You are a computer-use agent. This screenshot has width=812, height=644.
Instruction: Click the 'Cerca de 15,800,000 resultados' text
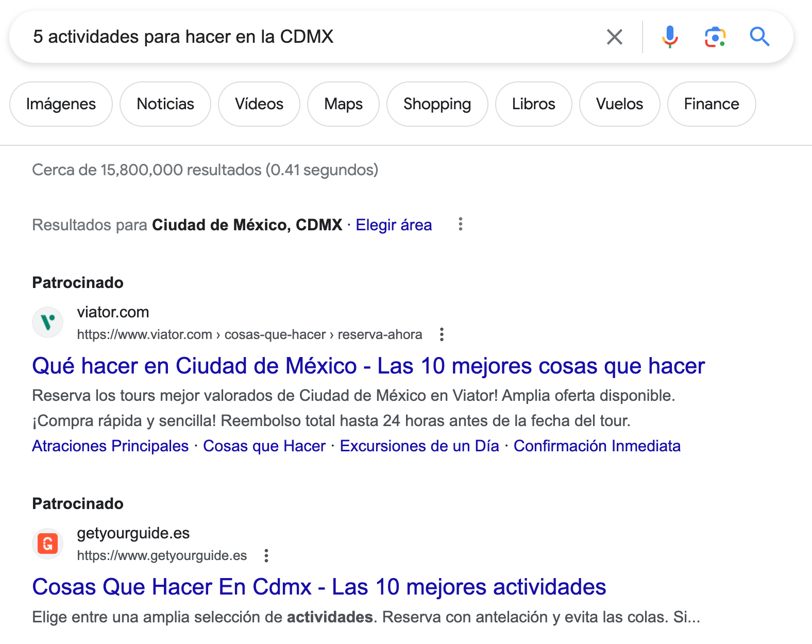tap(205, 170)
